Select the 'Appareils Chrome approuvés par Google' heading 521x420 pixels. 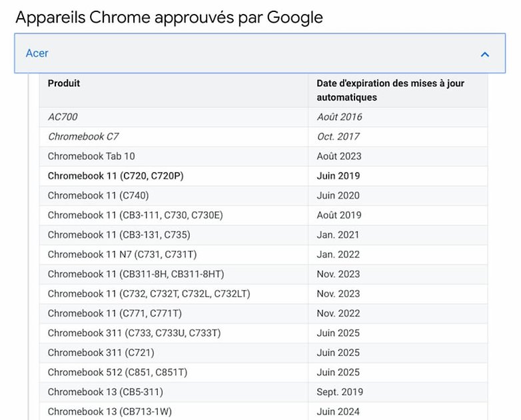click(x=169, y=17)
